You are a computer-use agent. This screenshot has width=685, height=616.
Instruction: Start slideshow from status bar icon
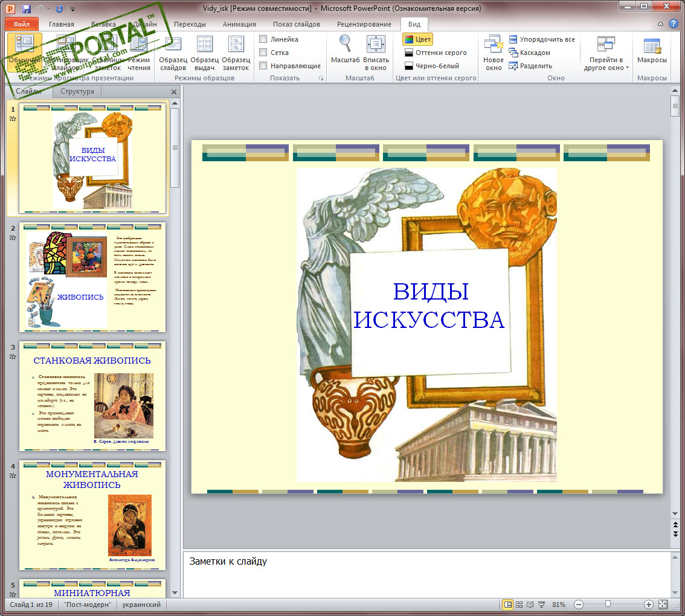[542, 605]
